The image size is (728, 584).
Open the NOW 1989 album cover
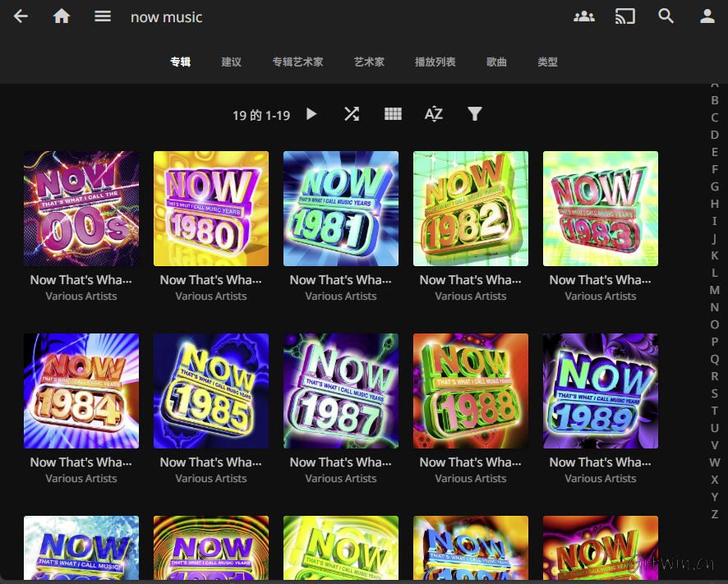[x=601, y=391]
